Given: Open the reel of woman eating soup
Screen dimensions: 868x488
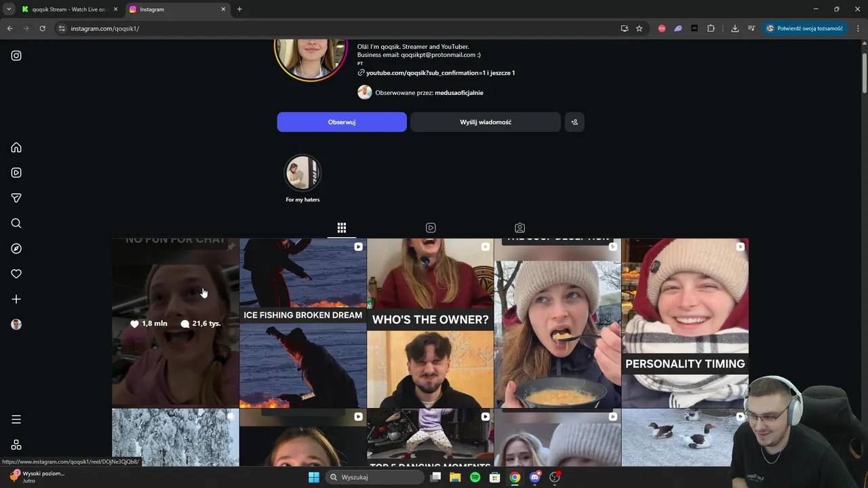Looking at the screenshot, I should click(557, 323).
